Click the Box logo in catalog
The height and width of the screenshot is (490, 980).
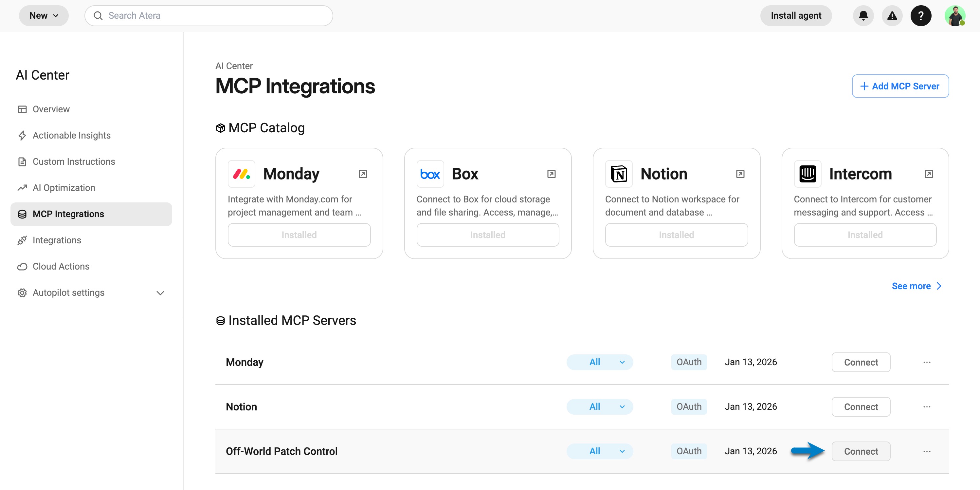(x=430, y=174)
